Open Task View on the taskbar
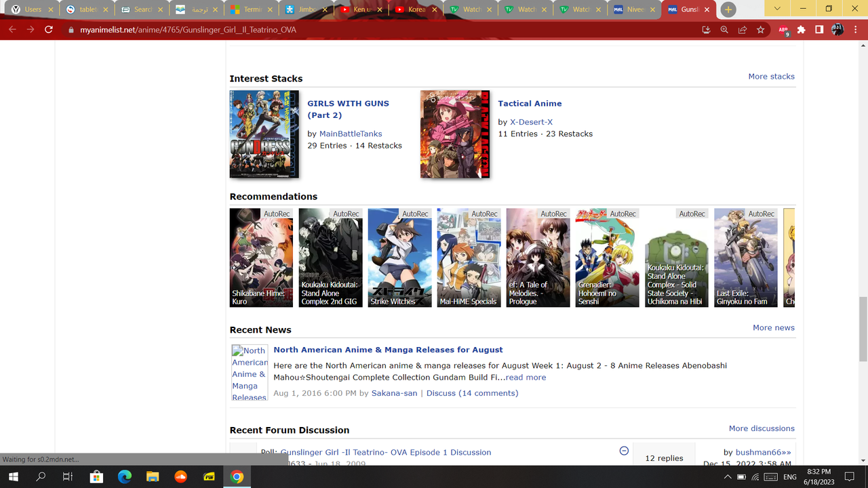Screen dimensions: 868x488 pos(68,477)
